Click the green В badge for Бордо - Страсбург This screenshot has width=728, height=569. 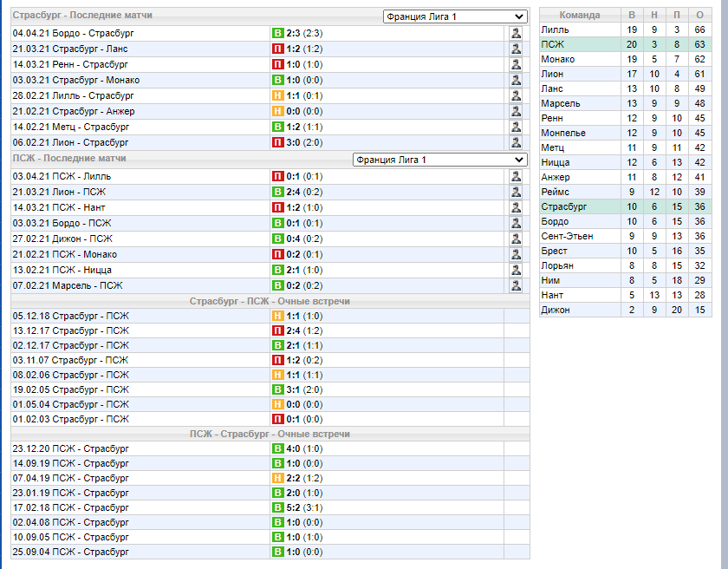click(x=277, y=33)
